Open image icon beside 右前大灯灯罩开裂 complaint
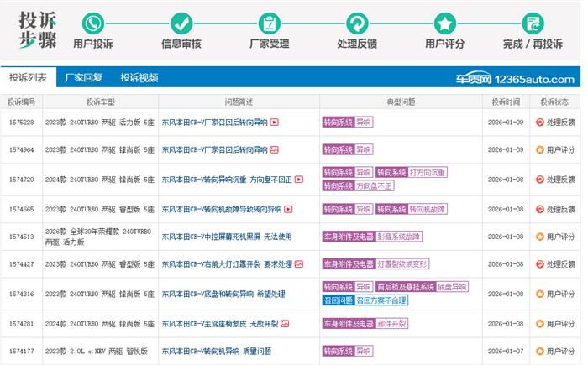This screenshot has width=588, height=365. coord(298,264)
